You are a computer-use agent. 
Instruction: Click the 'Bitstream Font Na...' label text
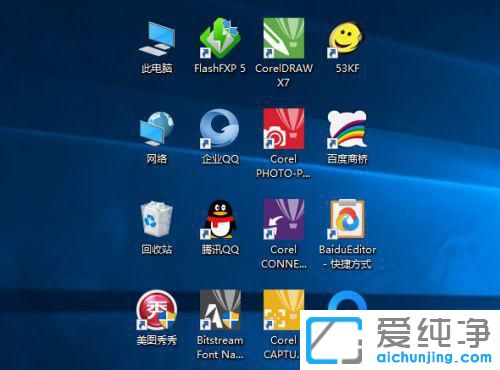click(x=220, y=347)
